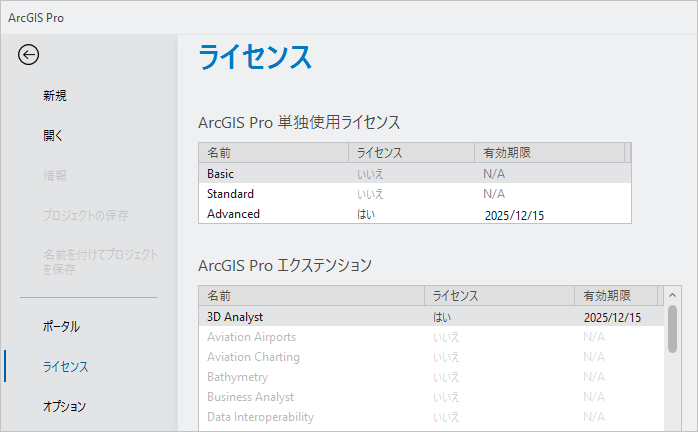Select the 3D Analyst extension row
The image size is (698, 432).
click(431, 317)
